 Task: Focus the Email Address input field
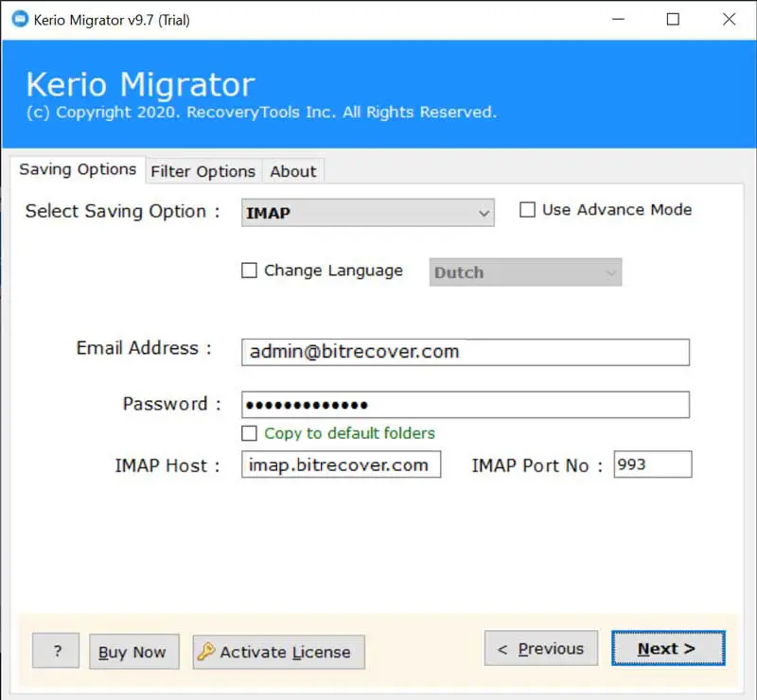coord(466,352)
